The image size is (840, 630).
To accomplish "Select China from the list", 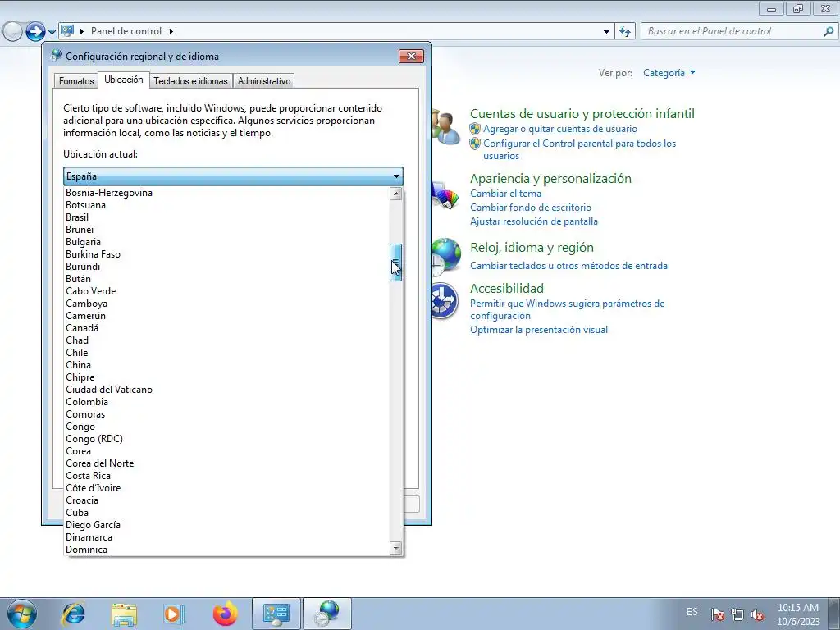I will (x=226, y=365).
